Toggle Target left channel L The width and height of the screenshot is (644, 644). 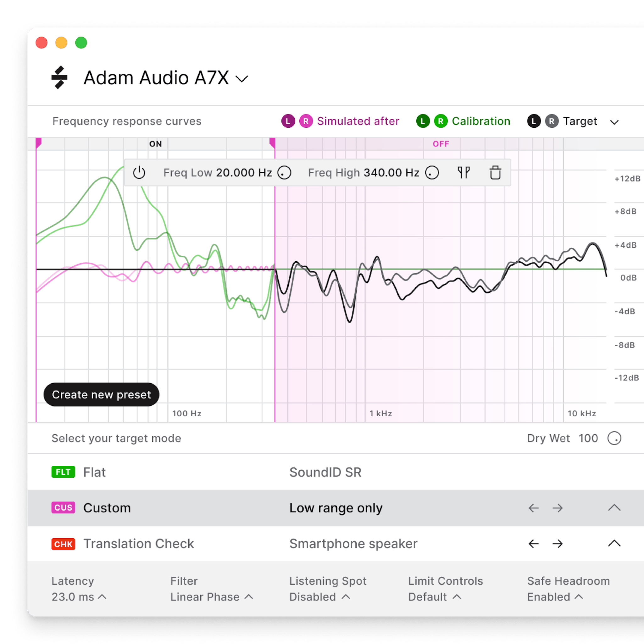click(x=534, y=121)
